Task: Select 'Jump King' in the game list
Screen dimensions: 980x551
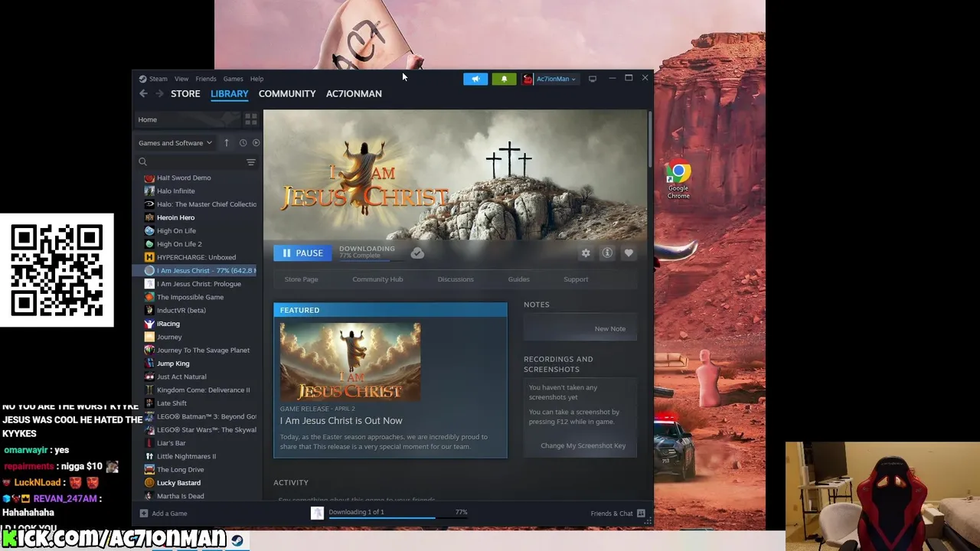Action: (173, 364)
